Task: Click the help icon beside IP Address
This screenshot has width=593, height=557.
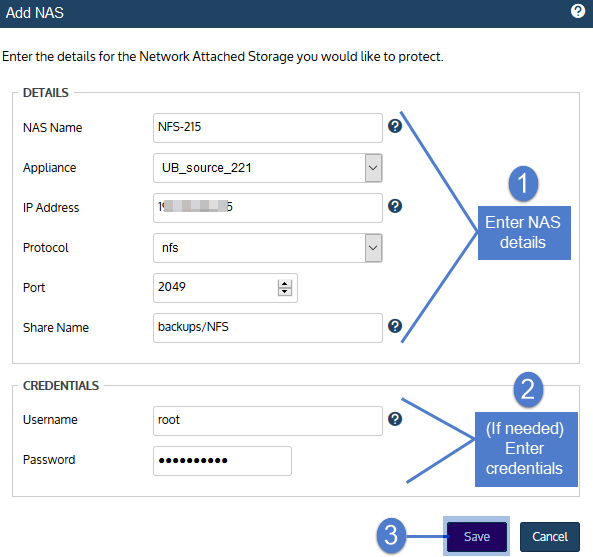Action: (395, 206)
